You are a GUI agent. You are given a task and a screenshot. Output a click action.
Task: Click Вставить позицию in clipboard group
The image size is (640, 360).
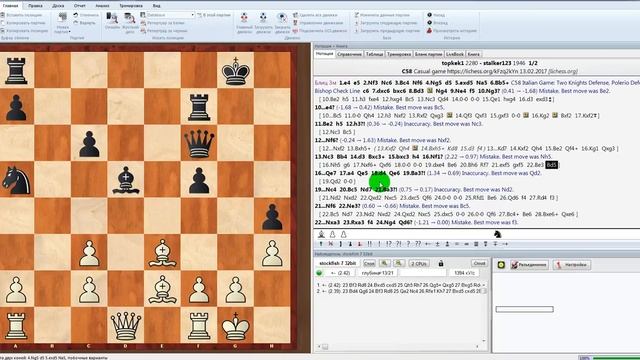(21, 15)
